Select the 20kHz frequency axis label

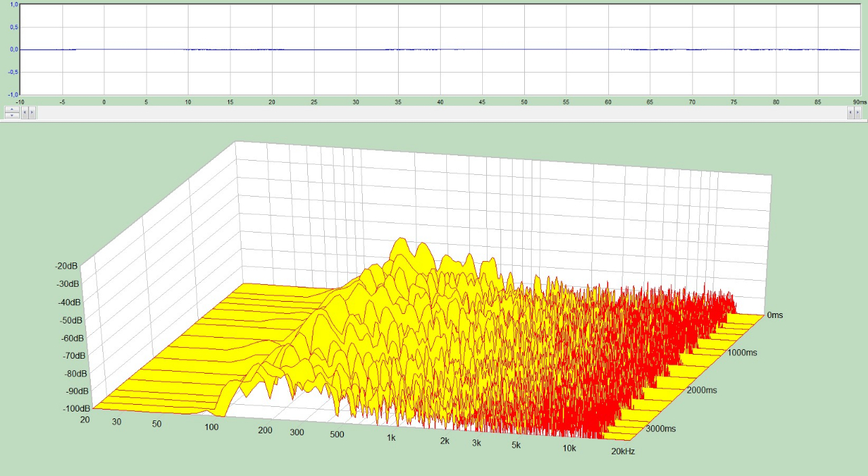pyautogui.click(x=622, y=452)
